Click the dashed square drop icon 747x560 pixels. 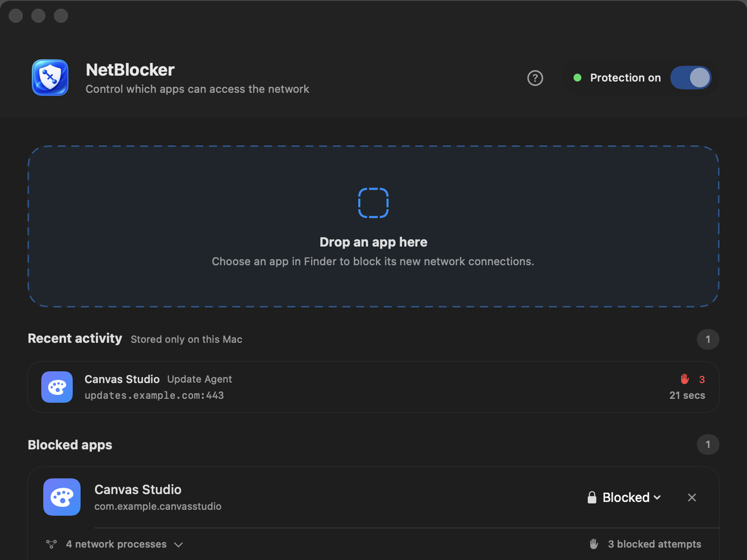click(373, 203)
